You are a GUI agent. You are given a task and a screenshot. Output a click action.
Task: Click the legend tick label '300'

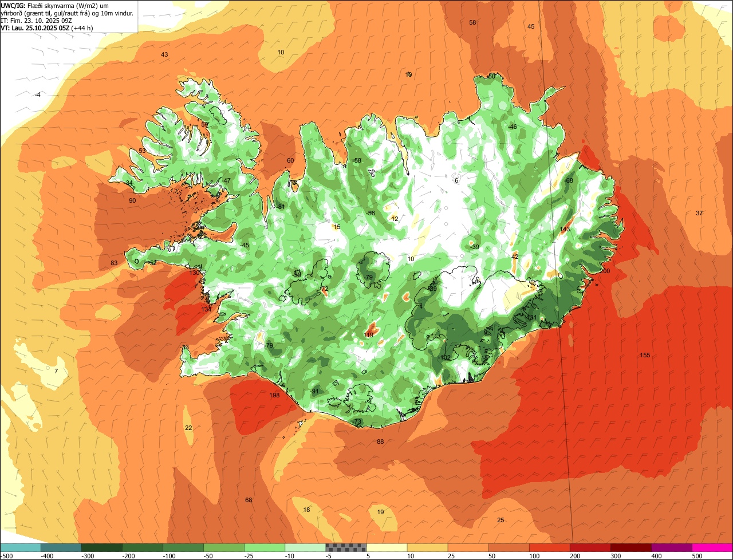[616, 556]
